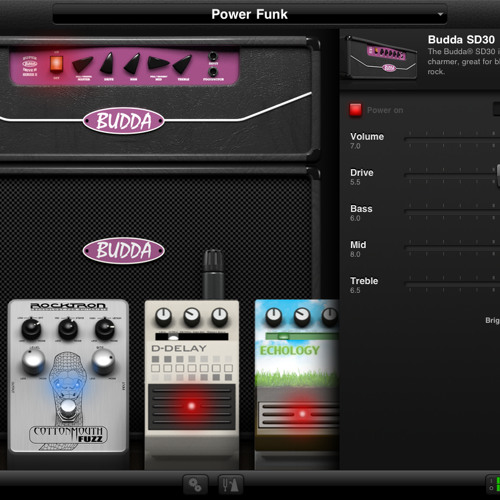Click the D-Delay left knob
Screen dimensions: 500x500
164,316
